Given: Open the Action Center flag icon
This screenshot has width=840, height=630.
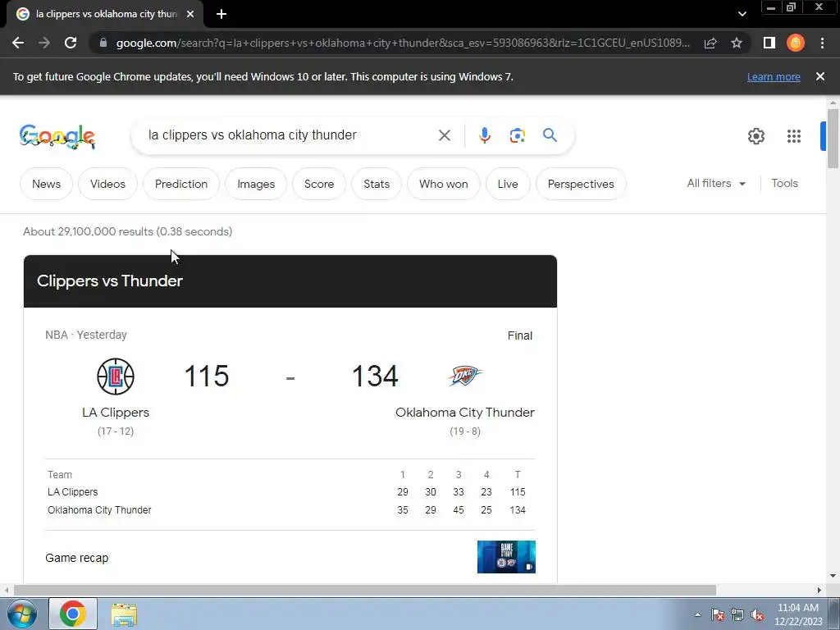Looking at the screenshot, I should (718, 614).
